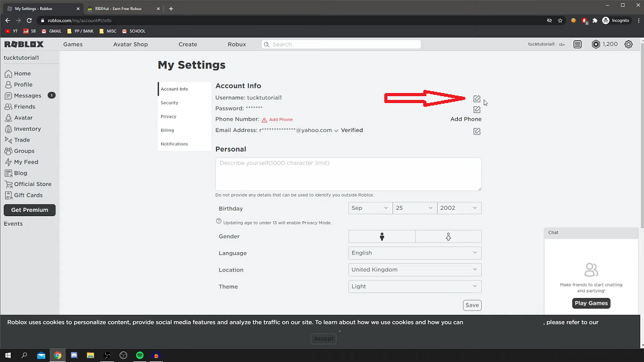The height and width of the screenshot is (362, 644).
Task: Click the edit password pencil icon
Action: (x=477, y=109)
